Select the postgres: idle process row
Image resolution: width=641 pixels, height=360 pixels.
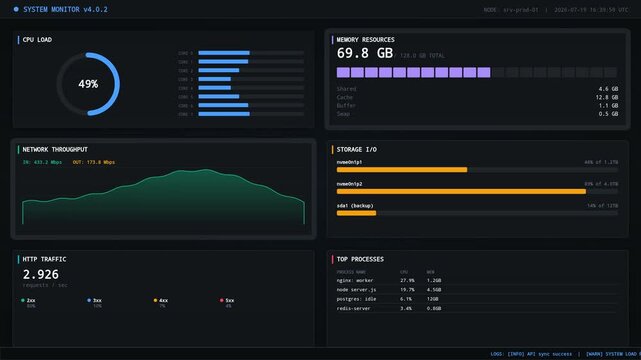tap(477, 299)
